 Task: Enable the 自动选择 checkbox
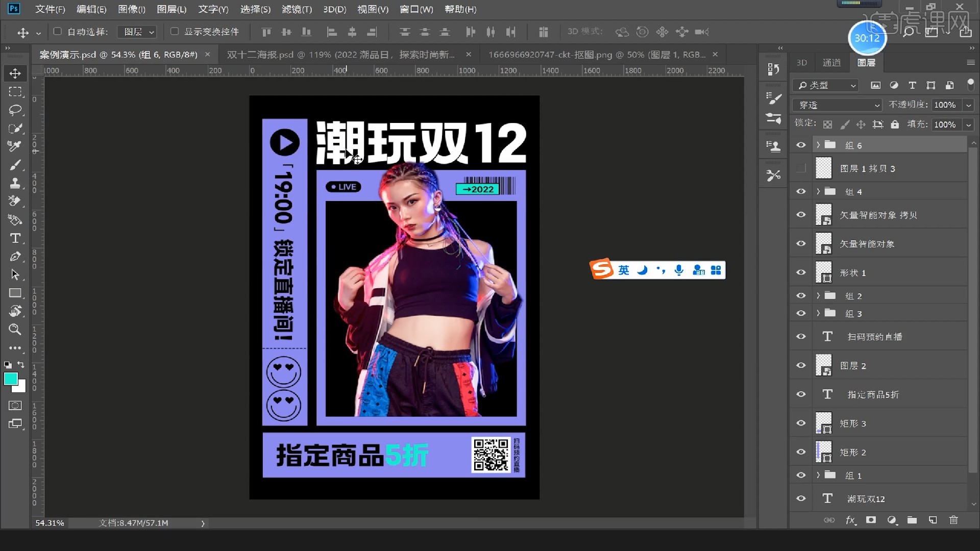pos(58,32)
